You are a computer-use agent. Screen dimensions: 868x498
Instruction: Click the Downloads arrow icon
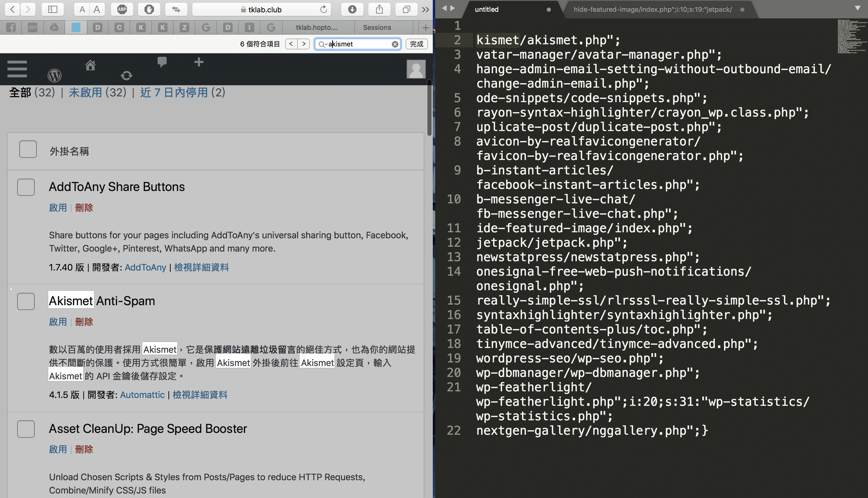click(x=352, y=9)
